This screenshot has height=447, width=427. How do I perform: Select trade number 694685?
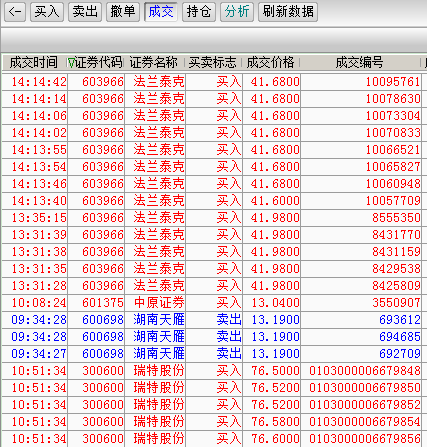point(400,337)
